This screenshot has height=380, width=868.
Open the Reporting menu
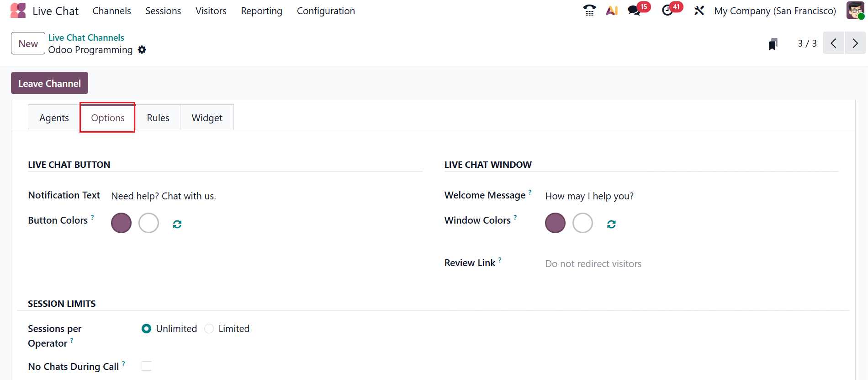point(261,11)
